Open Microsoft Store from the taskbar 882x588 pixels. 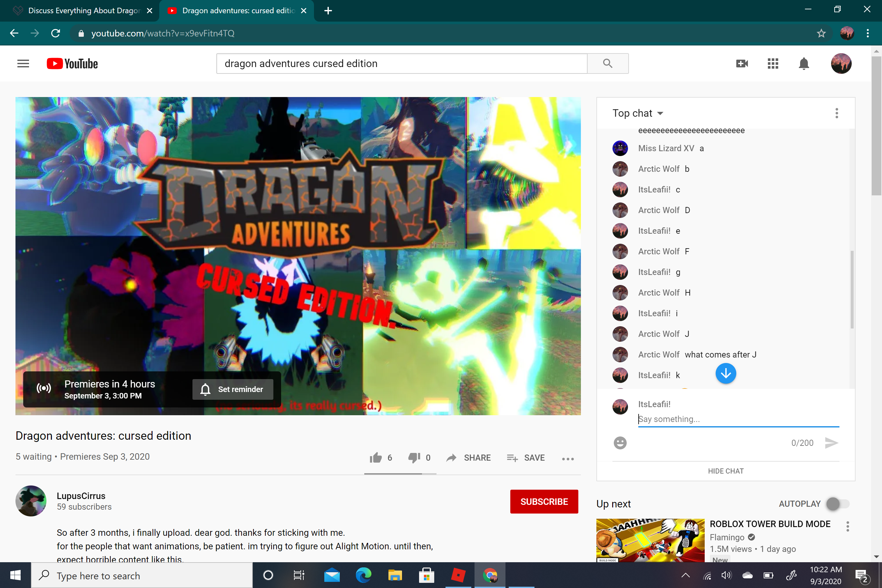tap(426, 575)
